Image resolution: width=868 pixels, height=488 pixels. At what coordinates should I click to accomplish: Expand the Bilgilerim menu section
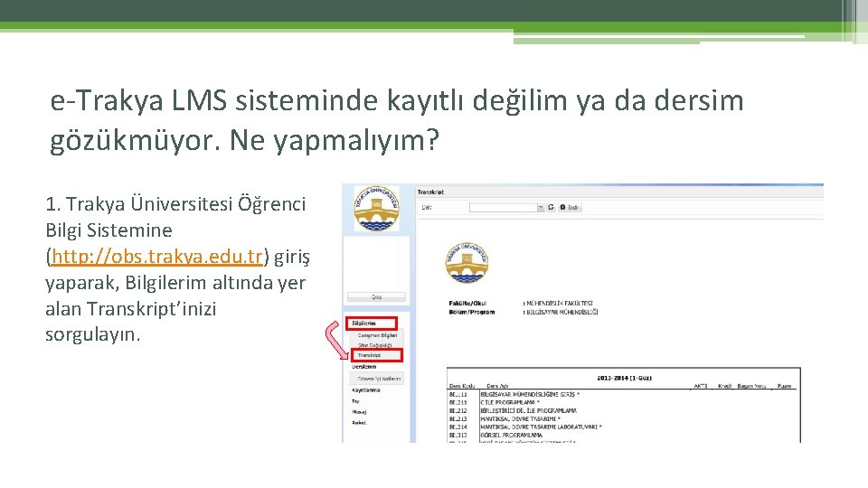coord(372,324)
